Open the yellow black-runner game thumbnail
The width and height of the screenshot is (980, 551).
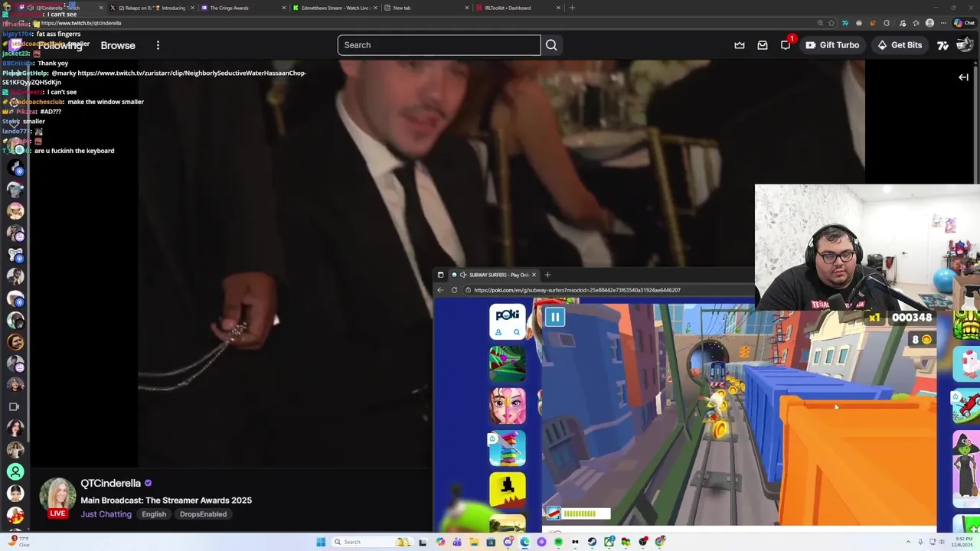click(508, 491)
